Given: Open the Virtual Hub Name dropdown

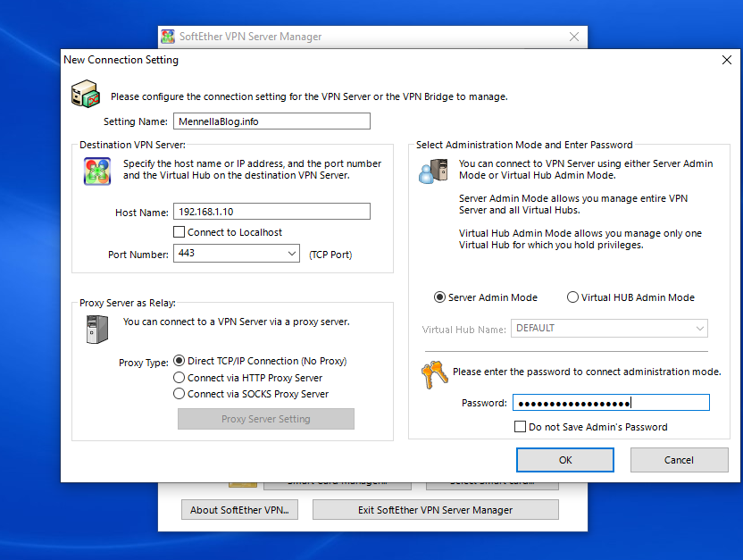Looking at the screenshot, I should pyautogui.click(x=700, y=329).
